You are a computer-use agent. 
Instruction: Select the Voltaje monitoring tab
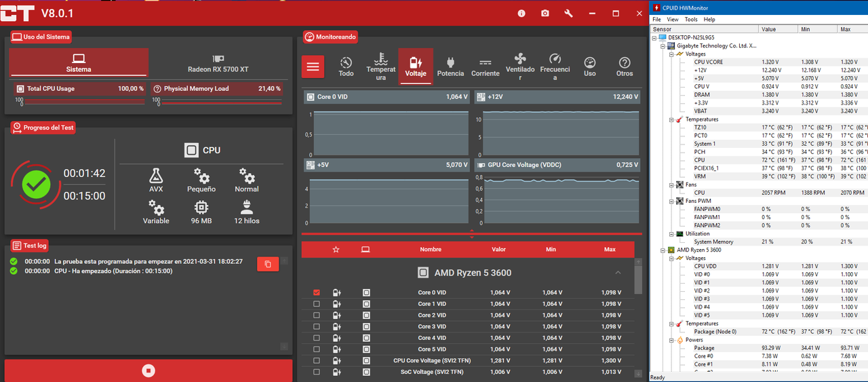click(416, 66)
